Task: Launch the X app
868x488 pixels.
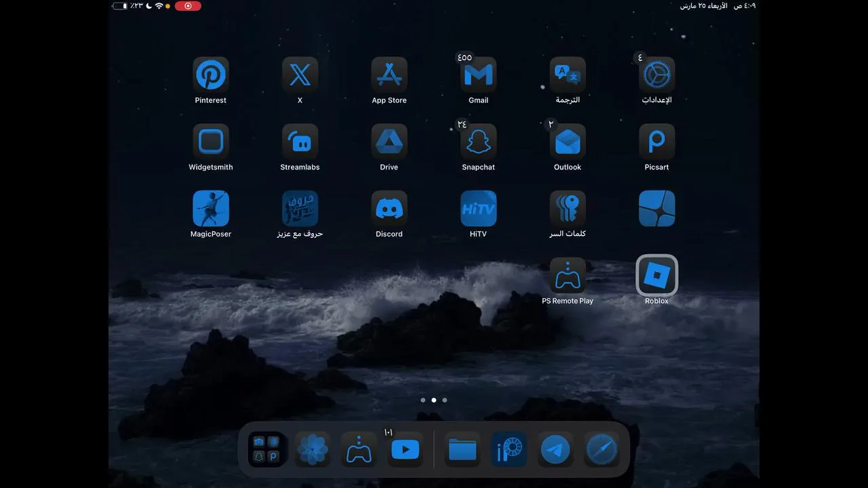Action: point(300,75)
